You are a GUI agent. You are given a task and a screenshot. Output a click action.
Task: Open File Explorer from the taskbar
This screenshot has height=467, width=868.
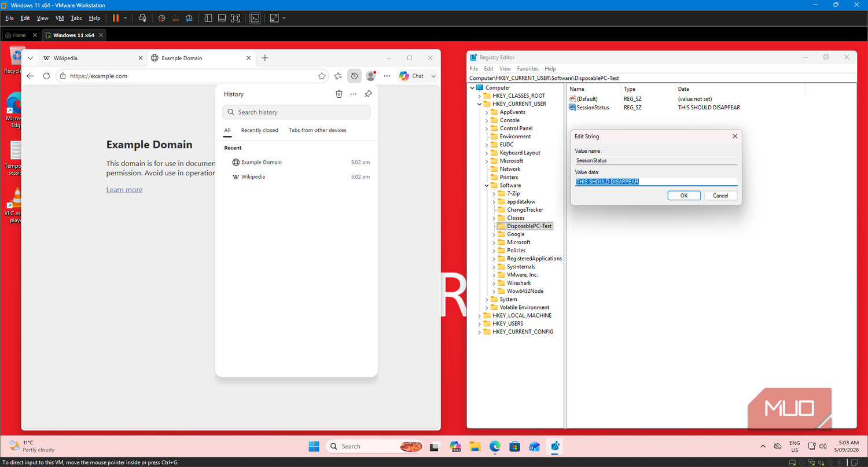pos(475,446)
